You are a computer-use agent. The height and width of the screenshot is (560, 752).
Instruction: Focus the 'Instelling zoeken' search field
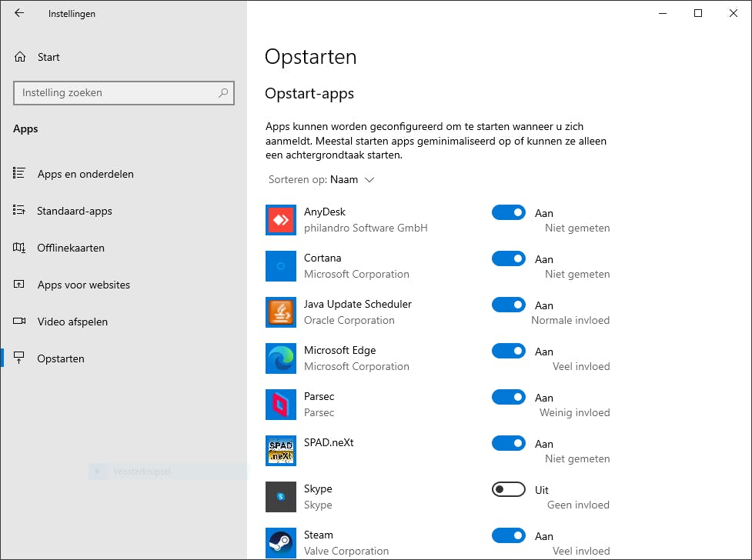pyautogui.click(x=115, y=93)
